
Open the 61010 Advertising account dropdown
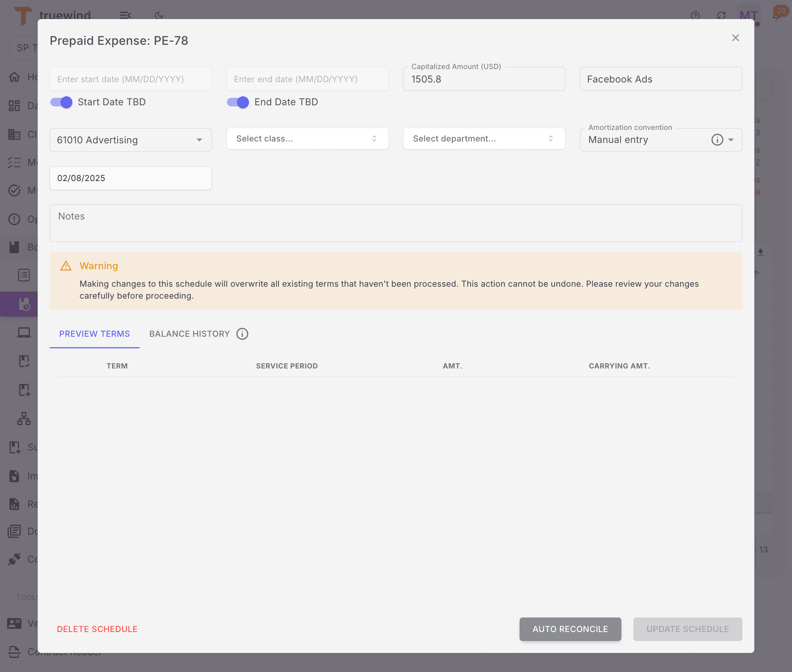tap(130, 140)
